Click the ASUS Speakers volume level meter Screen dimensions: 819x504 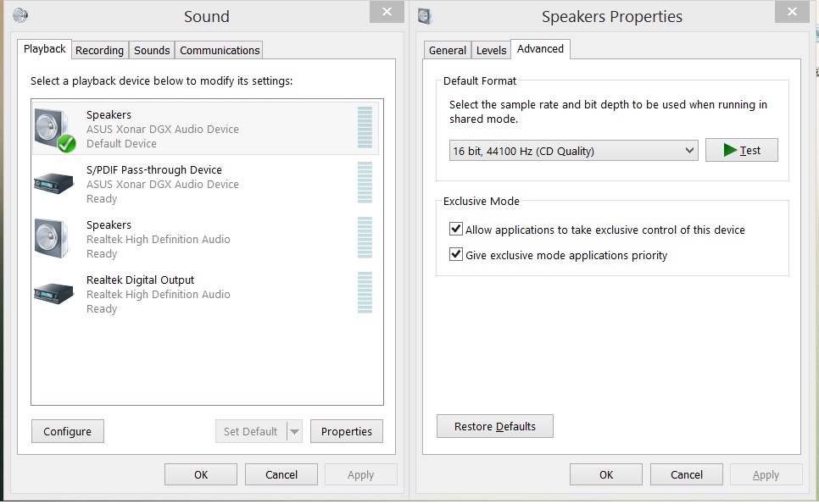coord(365,129)
